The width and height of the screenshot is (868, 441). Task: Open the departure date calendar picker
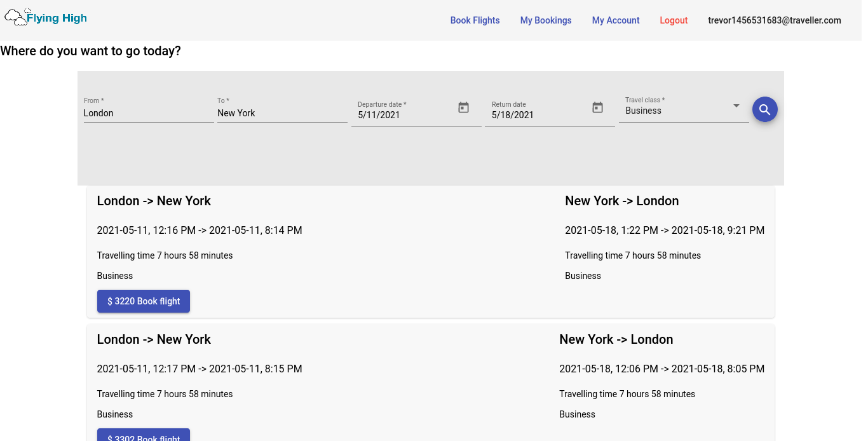tap(464, 108)
